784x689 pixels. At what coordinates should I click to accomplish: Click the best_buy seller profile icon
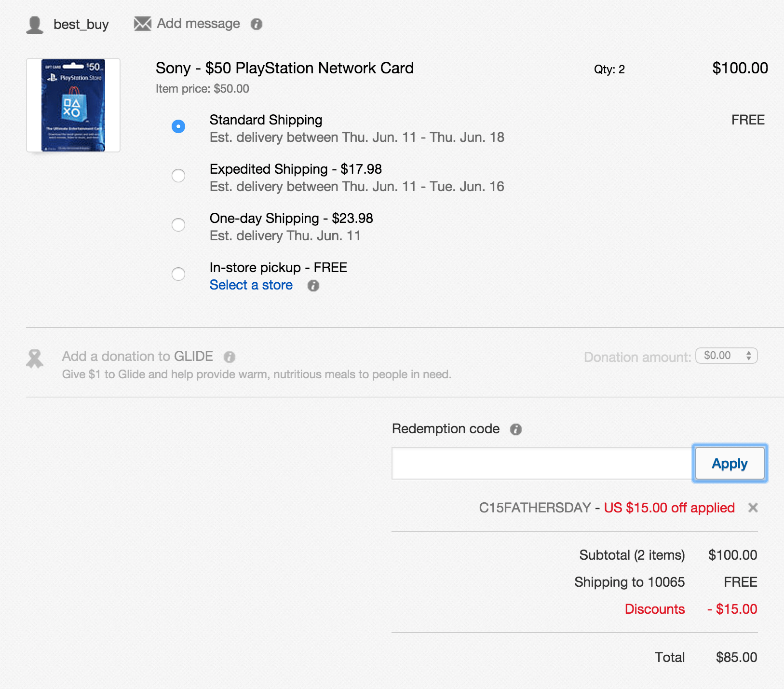click(x=35, y=25)
